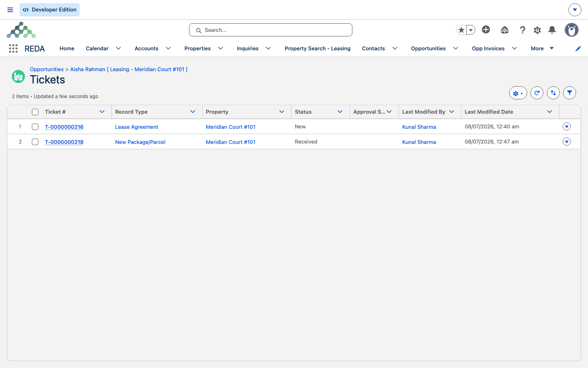
Task: Open the Help question mark icon
Action: (522, 30)
